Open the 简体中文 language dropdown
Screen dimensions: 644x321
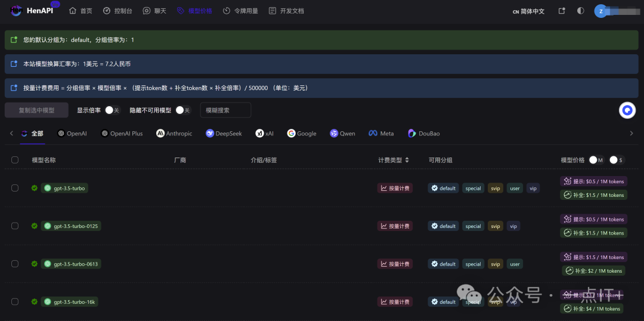(528, 11)
